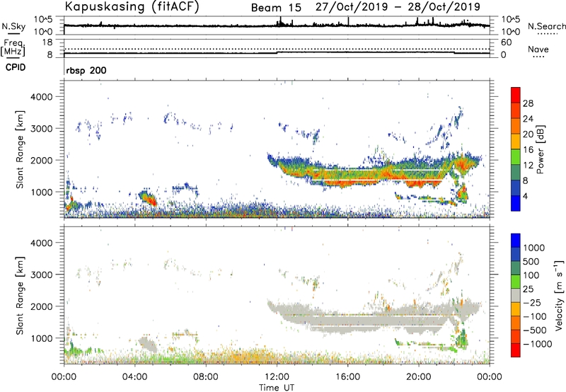566x392 pixels.
Task: Click the blue bottom segment of Power colorbar
Action: click(x=516, y=203)
